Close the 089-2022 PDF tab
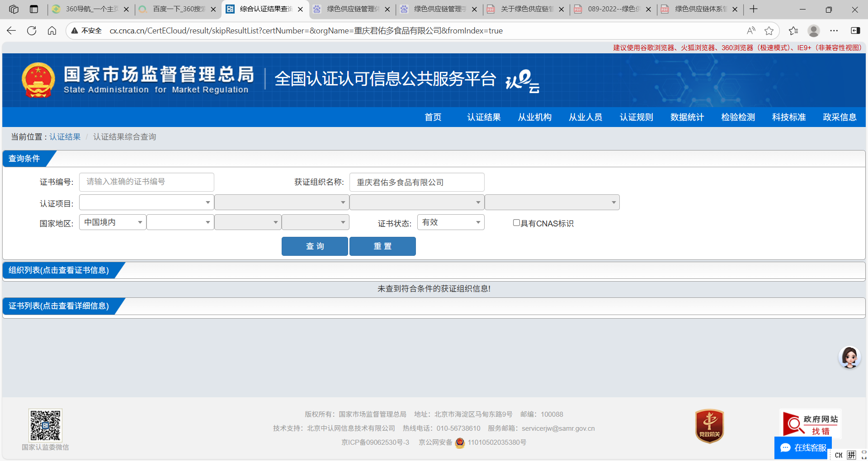 click(648, 9)
